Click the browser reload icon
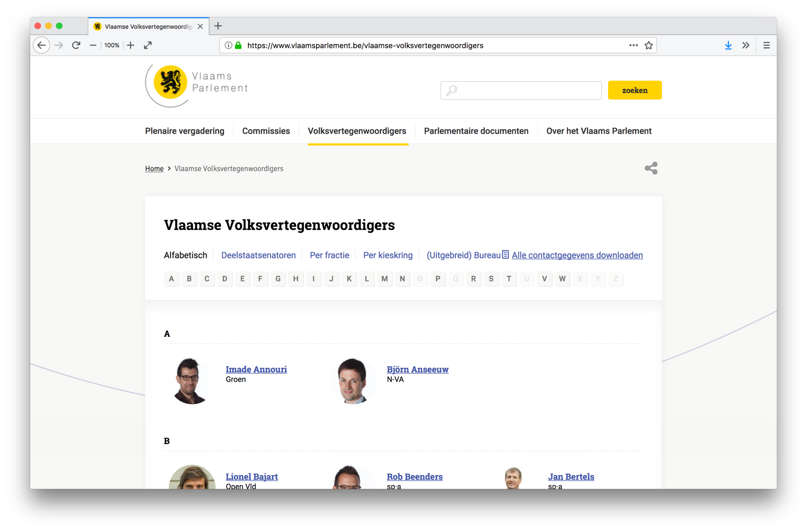The image size is (807, 532). (x=76, y=45)
